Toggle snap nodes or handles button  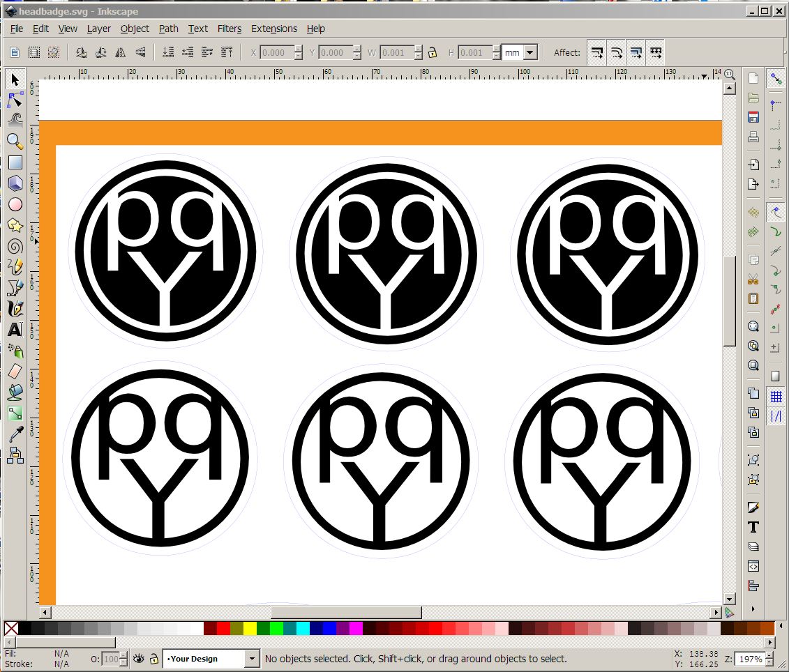776,212
